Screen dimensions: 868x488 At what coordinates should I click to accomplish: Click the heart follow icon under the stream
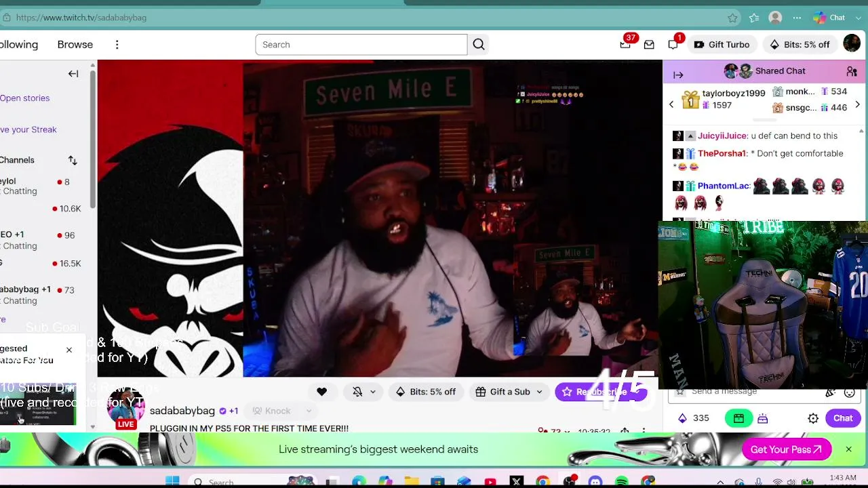(x=321, y=392)
